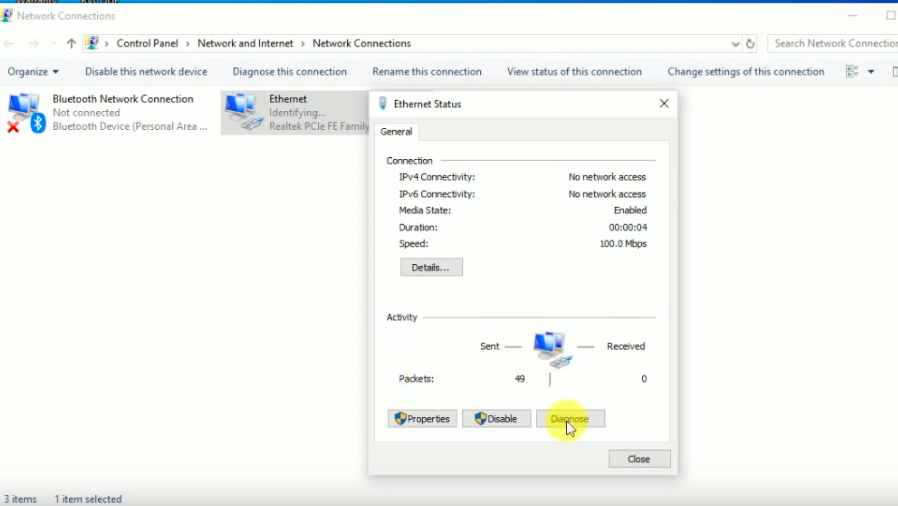898x506 pixels.
Task: Click Change your view icon
Action: pos(852,72)
